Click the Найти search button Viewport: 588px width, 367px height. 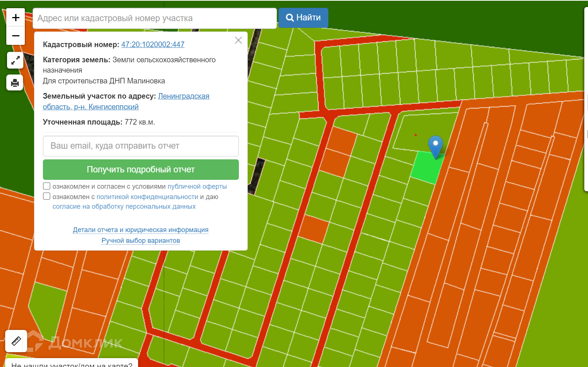303,18
